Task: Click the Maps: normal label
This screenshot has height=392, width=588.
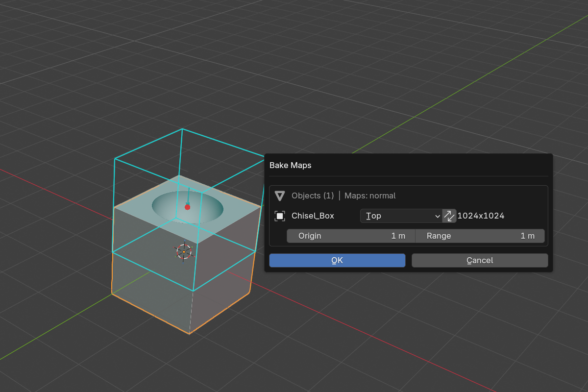Action: point(370,196)
